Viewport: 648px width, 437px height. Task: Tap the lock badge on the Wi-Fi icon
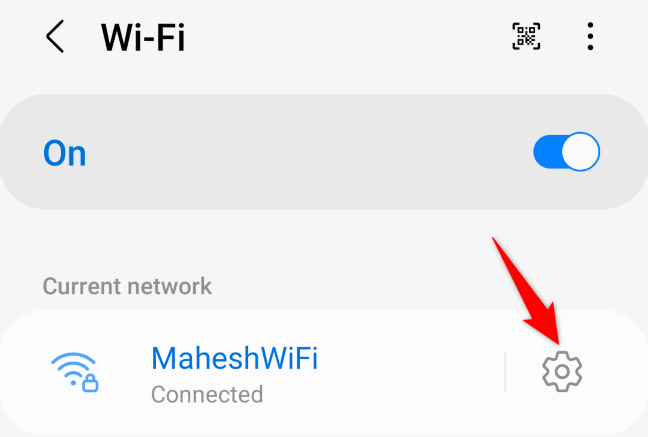tap(90, 383)
